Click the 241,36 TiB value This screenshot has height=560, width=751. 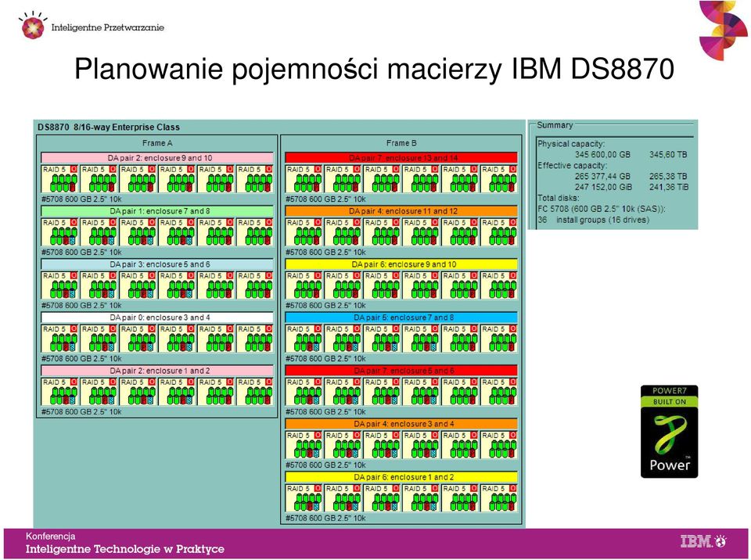coord(669,187)
